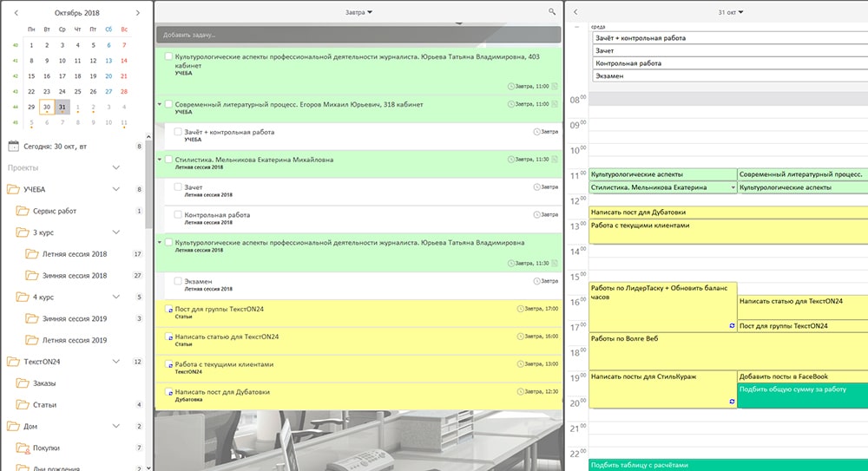Collapse the Дом project chevron
This screenshot has width=868, height=471.
click(x=115, y=426)
